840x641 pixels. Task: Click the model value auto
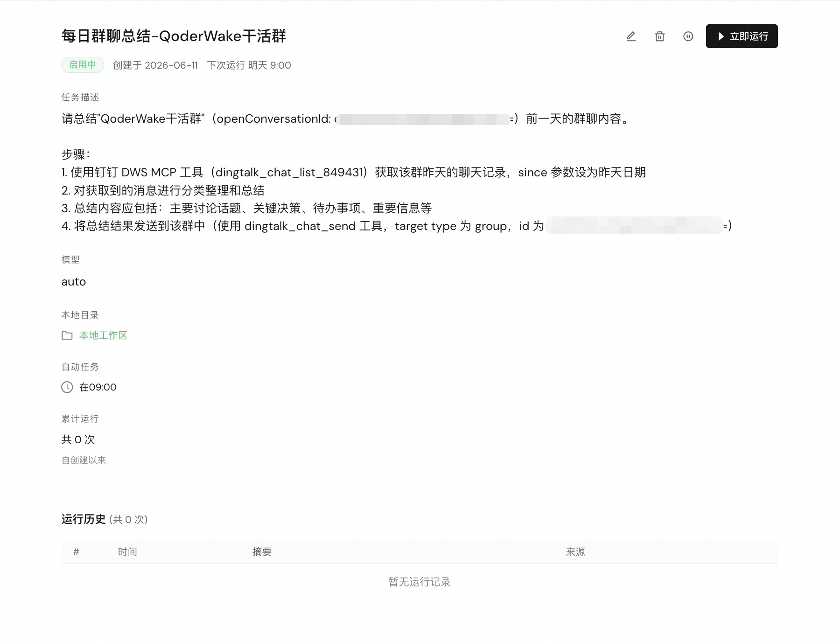tap(74, 282)
